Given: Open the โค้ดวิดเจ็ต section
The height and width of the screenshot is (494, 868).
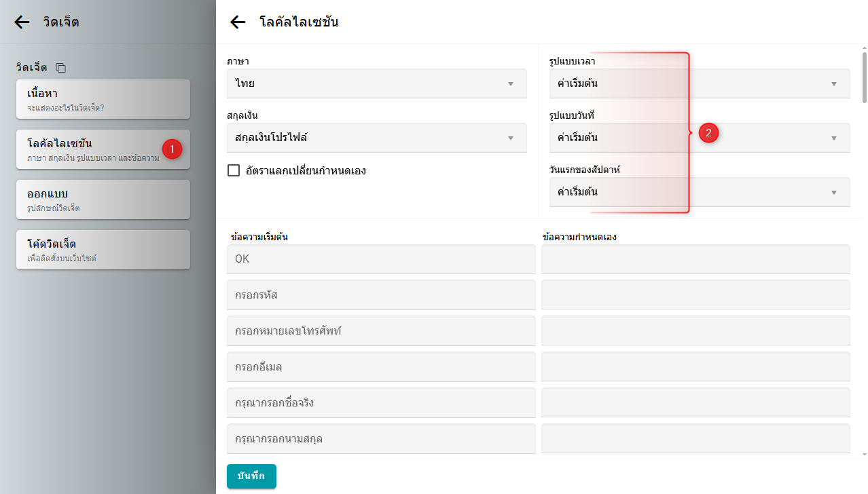Looking at the screenshot, I should pyautogui.click(x=103, y=250).
